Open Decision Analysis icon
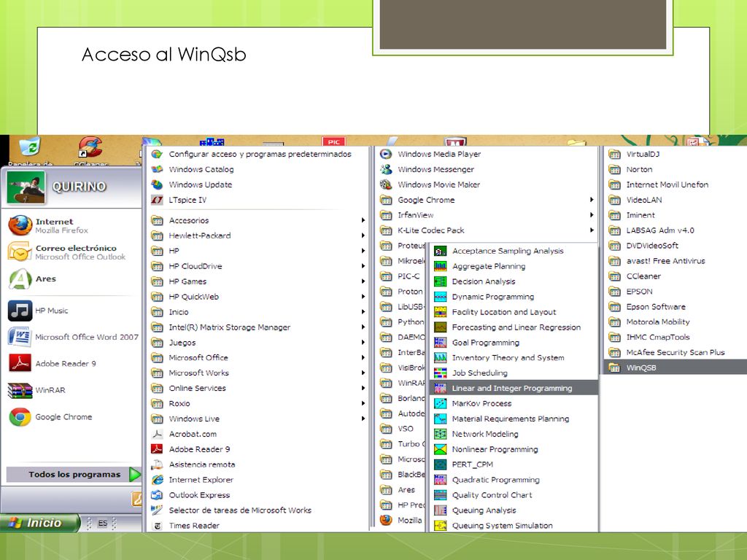The width and height of the screenshot is (747, 560). [x=440, y=281]
